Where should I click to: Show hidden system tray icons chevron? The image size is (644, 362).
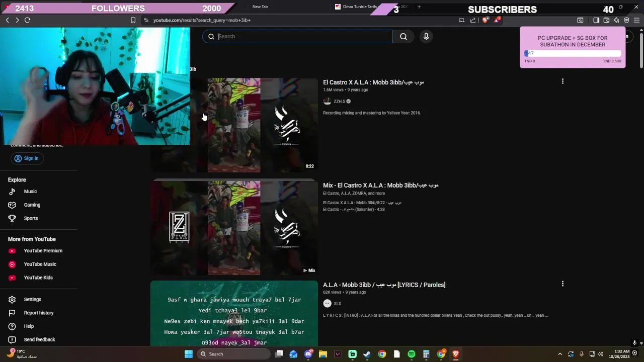[x=560, y=354]
